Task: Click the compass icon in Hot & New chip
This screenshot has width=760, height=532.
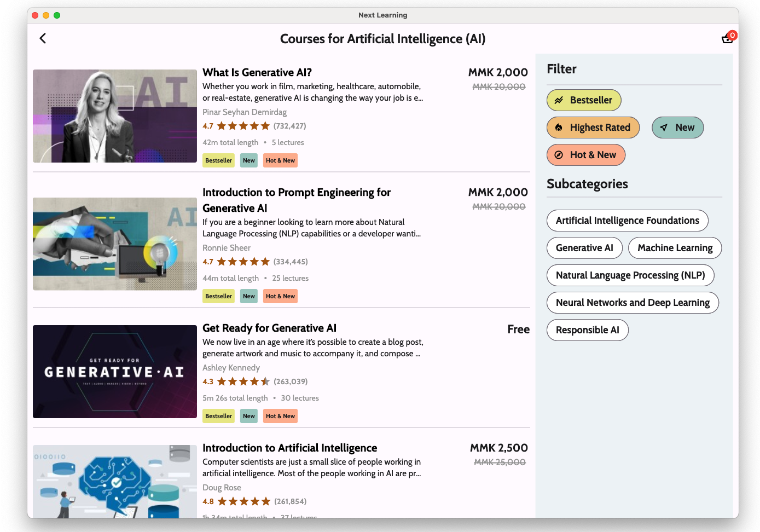Action: click(x=559, y=155)
